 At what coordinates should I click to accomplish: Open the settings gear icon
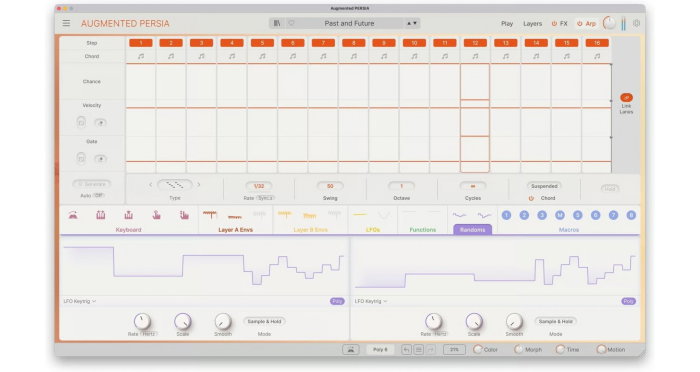click(x=637, y=23)
